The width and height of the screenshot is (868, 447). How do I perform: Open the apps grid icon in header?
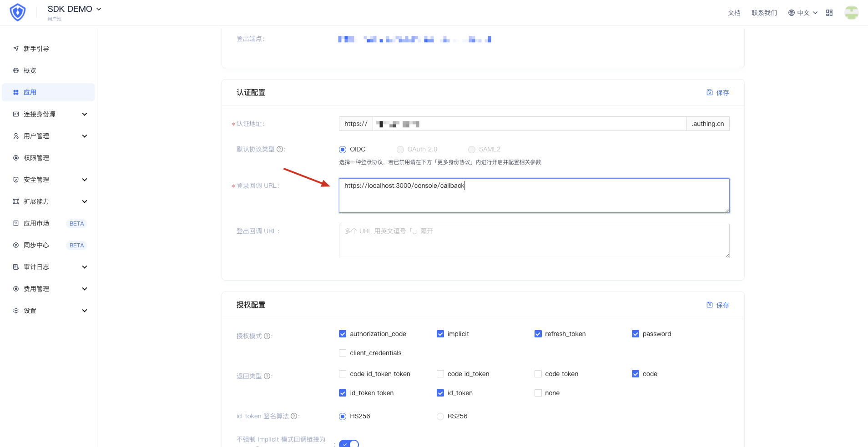[x=829, y=13]
